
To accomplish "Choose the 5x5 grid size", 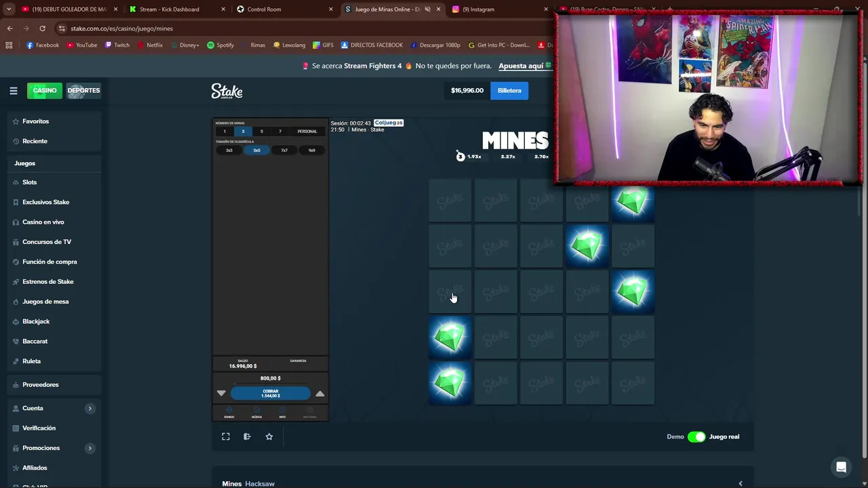I will [x=256, y=150].
